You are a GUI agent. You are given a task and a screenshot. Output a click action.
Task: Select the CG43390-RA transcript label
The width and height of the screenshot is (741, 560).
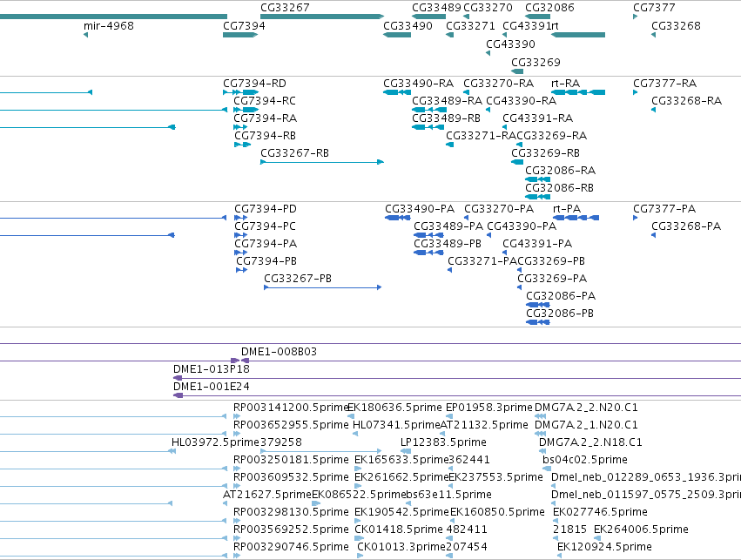pos(522,101)
